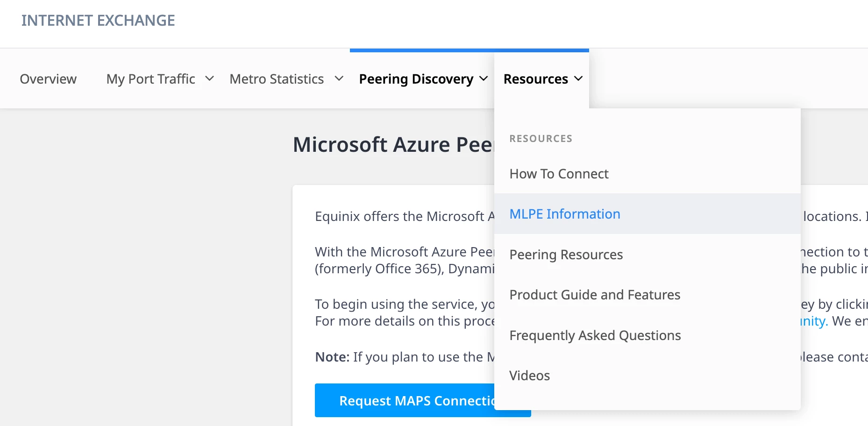868x426 pixels.
Task: Go to the Overview tab
Action: [48, 79]
